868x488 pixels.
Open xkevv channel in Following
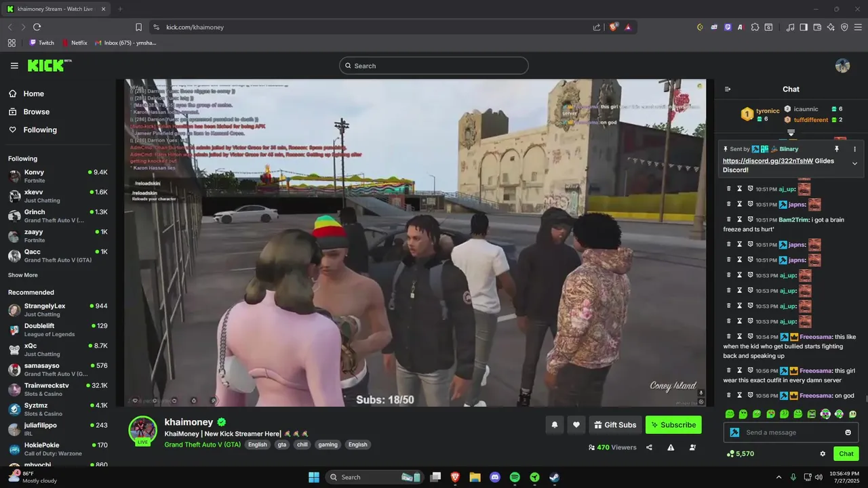[x=58, y=196]
